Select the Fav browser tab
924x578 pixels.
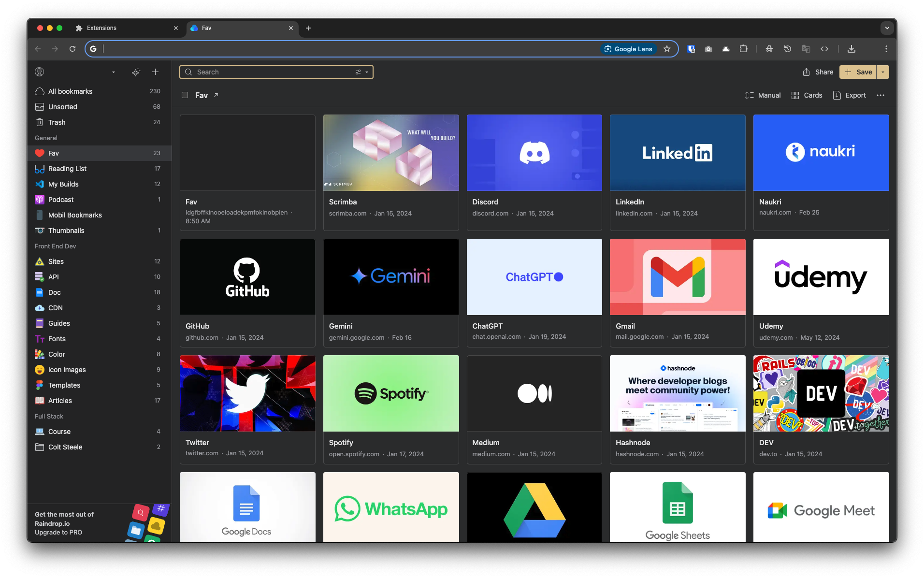tap(243, 28)
